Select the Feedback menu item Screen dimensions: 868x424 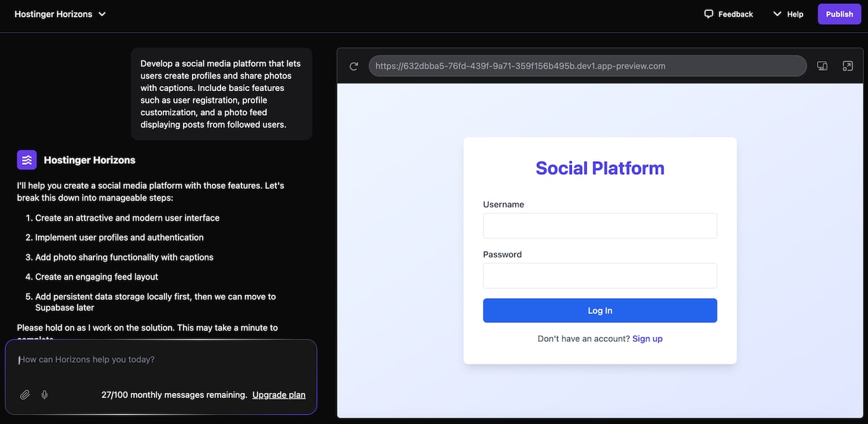tap(728, 13)
